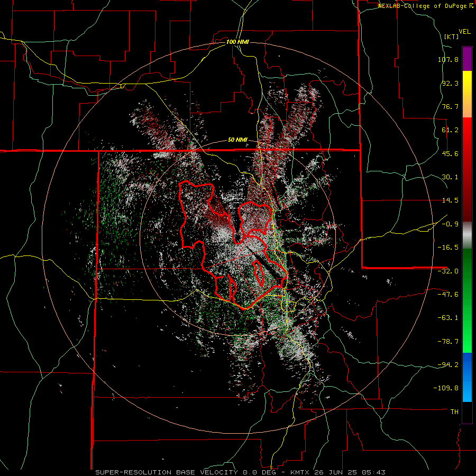Click the -63.1 velocity scale value
Screen dimensions: 476x476
(448, 318)
